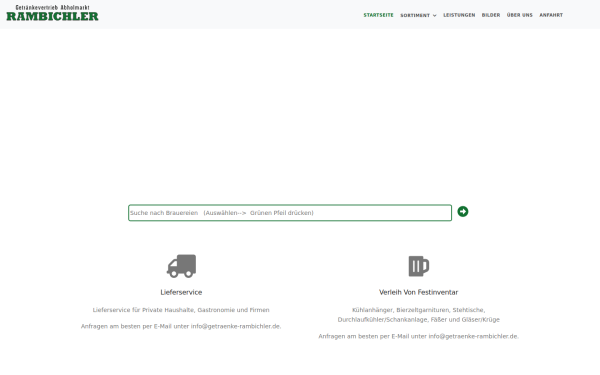Click the Rambichler logo
Viewport: 600px width, 375px height.
point(52,13)
